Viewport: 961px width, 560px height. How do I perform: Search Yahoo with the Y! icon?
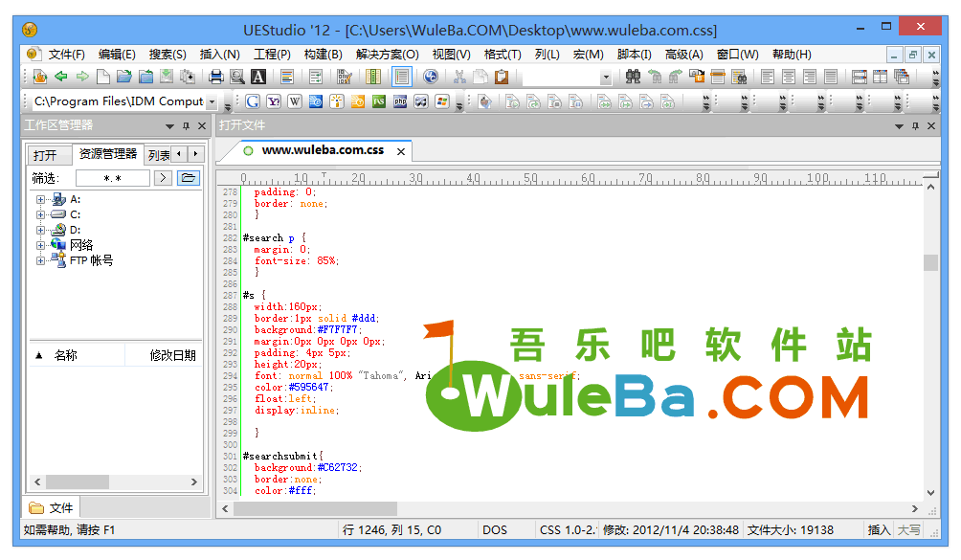tap(274, 101)
